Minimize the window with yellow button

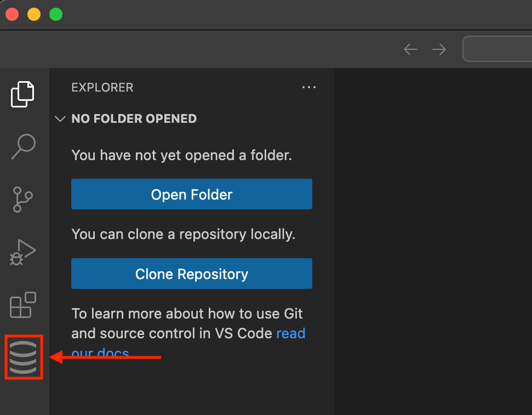click(x=34, y=14)
